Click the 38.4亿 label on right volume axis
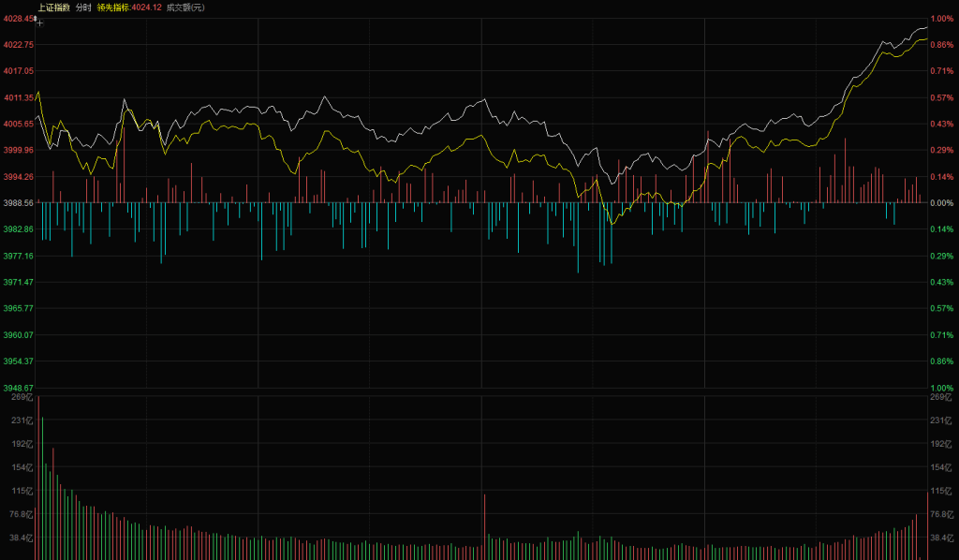959x560 pixels. pos(942,538)
